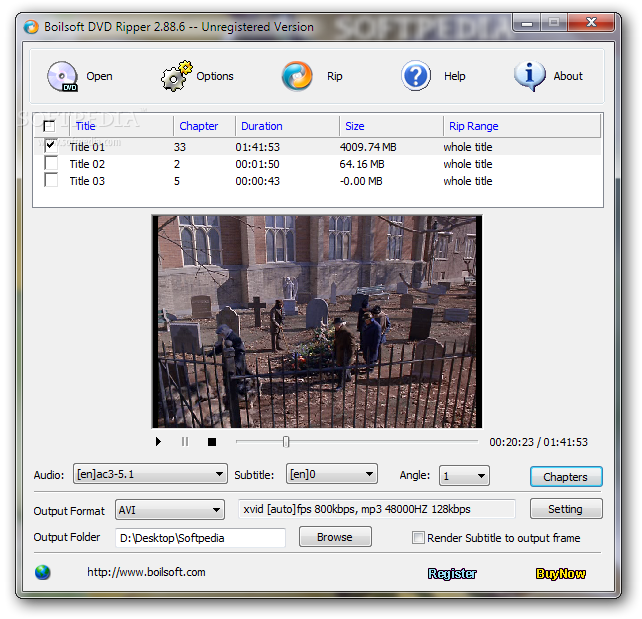Screen dimensions: 642x619
Task: Click the 01:41:53 duration cell
Action: click(258, 147)
